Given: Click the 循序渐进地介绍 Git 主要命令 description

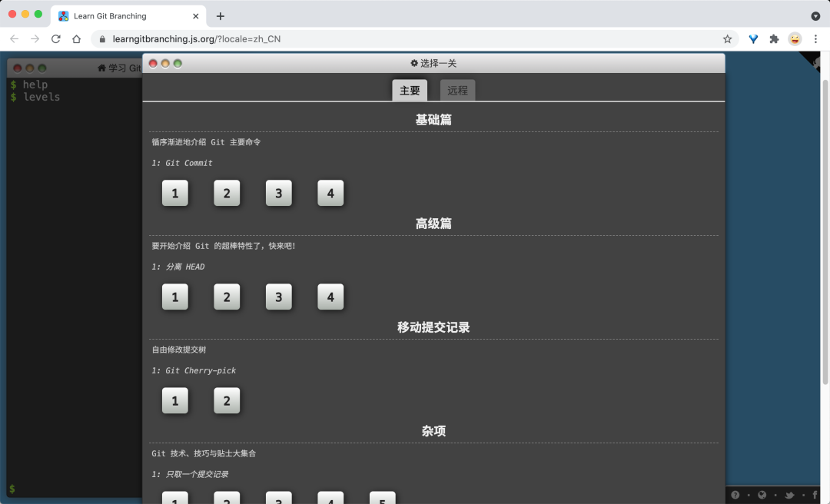Looking at the screenshot, I should click(206, 142).
